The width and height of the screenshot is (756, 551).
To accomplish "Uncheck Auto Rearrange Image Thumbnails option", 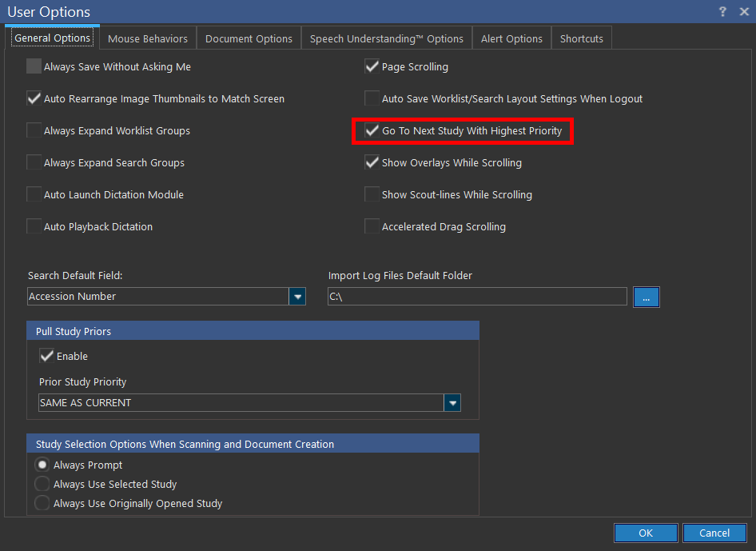I will tap(34, 98).
